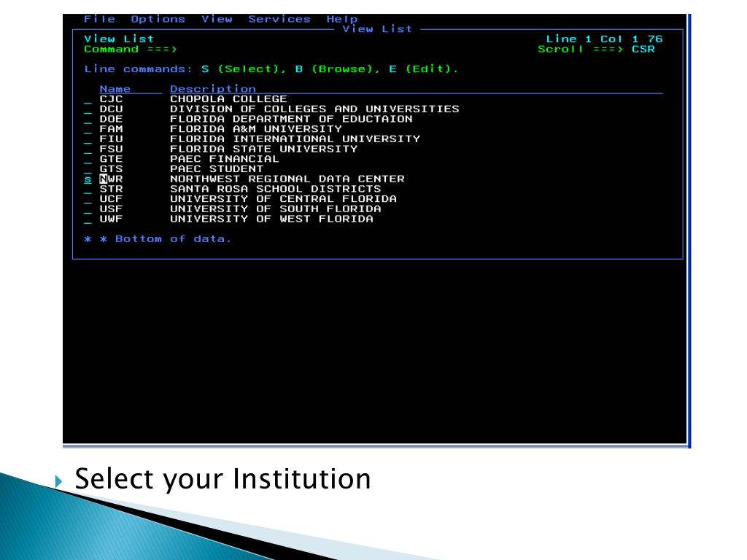Click UNIVERSITY OF SOUTH FLORIDA description
747x560 pixels.
click(x=275, y=209)
